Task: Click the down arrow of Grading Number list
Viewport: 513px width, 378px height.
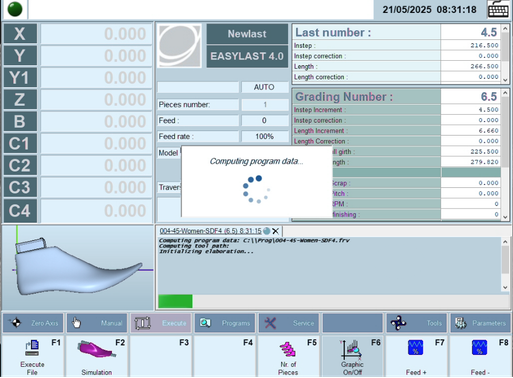Action: tap(505, 217)
